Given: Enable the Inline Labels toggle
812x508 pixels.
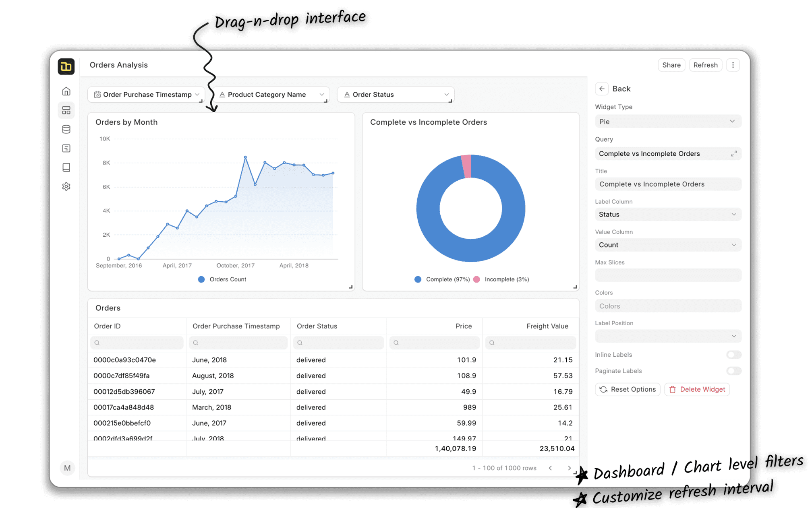Looking at the screenshot, I should pyautogui.click(x=733, y=355).
